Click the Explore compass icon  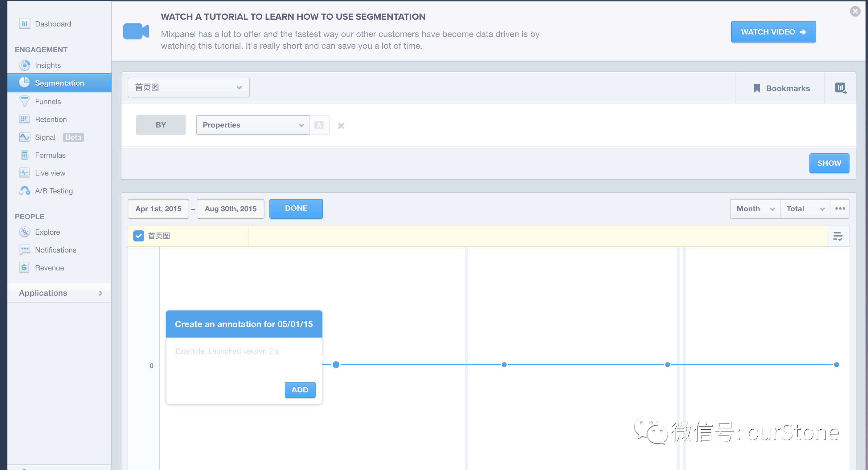(24, 232)
